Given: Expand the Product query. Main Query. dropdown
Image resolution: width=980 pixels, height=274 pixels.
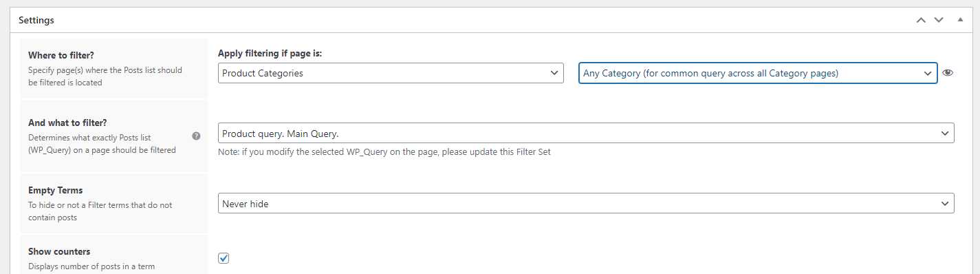Looking at the screenshot, I should 586,133.
